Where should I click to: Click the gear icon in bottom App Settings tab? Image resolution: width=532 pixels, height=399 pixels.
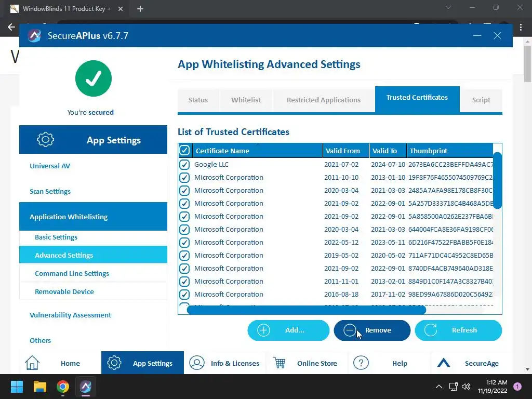point(114,363)
